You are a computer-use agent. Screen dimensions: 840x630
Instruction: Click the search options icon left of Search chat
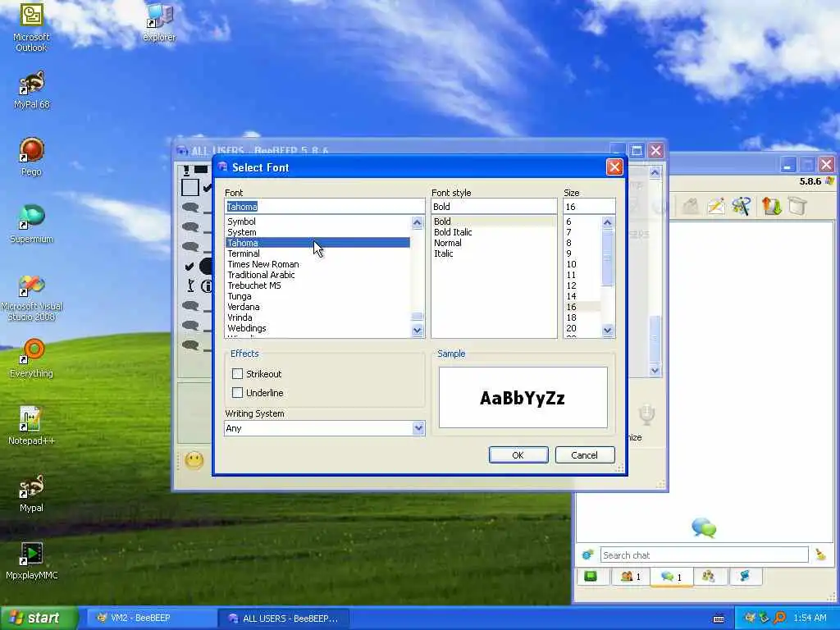tap(587, 555)
